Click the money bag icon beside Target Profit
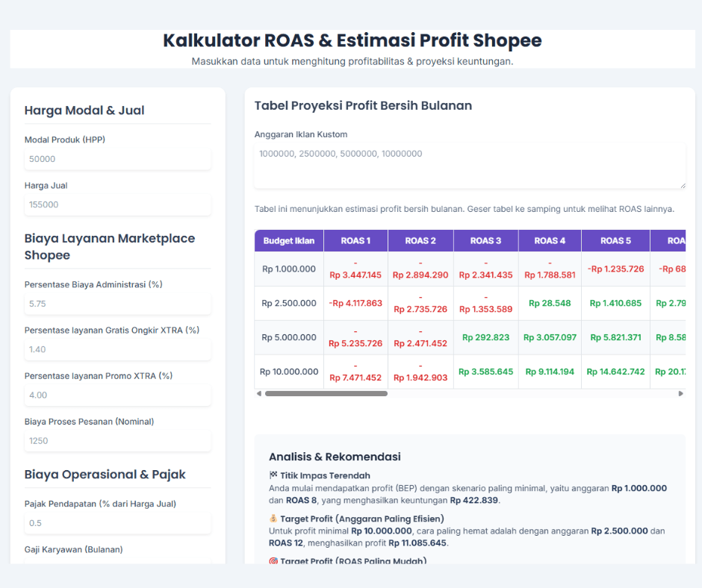The image size is (702, 588). click(x=273, y=519)
